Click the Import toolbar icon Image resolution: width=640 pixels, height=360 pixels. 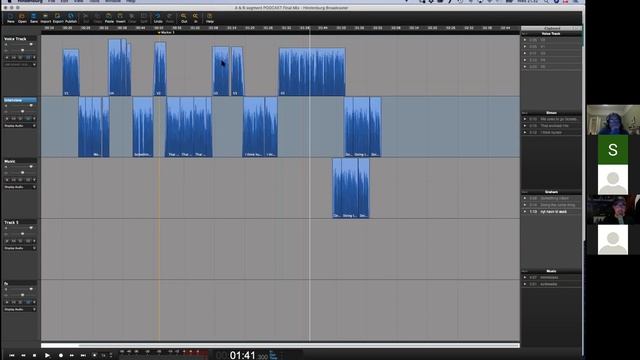(46, 18)
